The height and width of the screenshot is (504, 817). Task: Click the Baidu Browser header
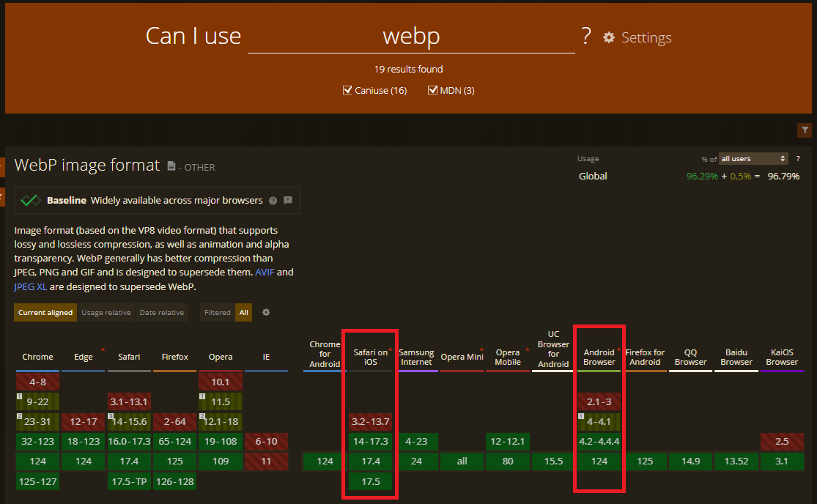736,357
